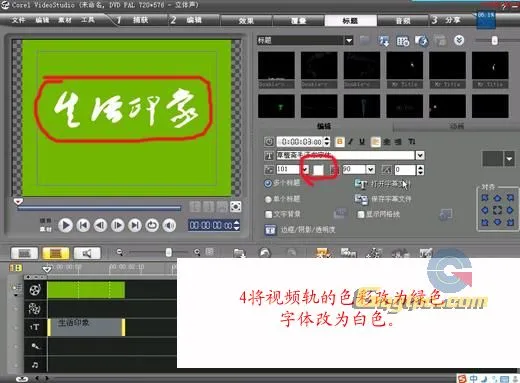Expand the font face dropdown arrow
520x383 pixels.
(x=420, y=155)
